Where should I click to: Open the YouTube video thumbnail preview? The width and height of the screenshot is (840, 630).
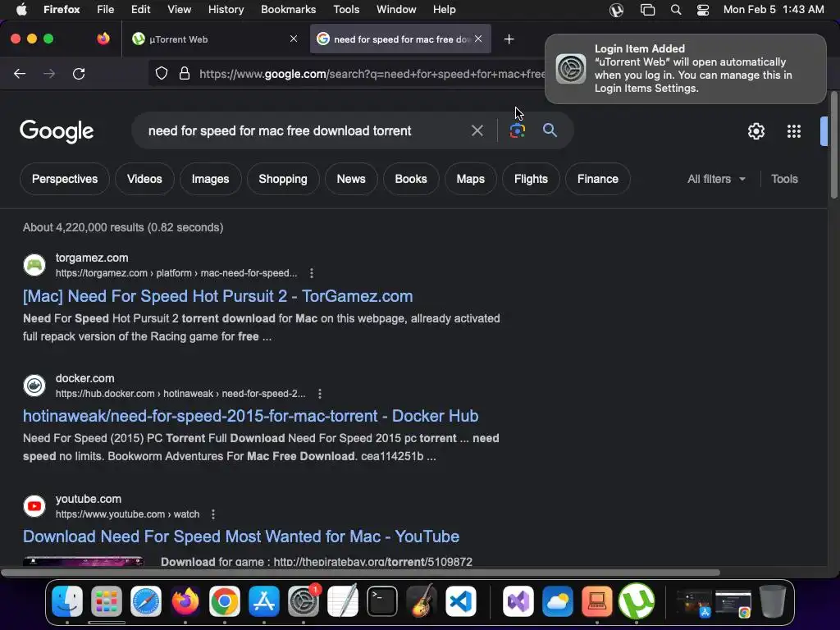pos(84,561)
